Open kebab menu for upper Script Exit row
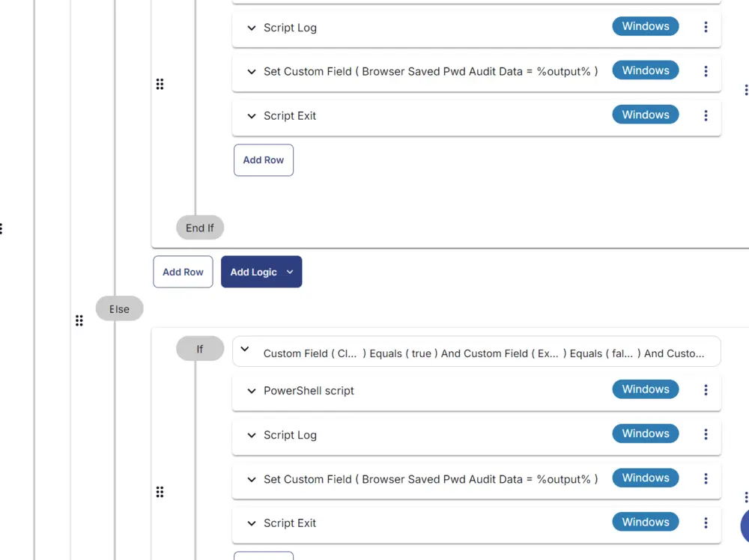This screenshot has width=749, height=560. coord(706,115)
